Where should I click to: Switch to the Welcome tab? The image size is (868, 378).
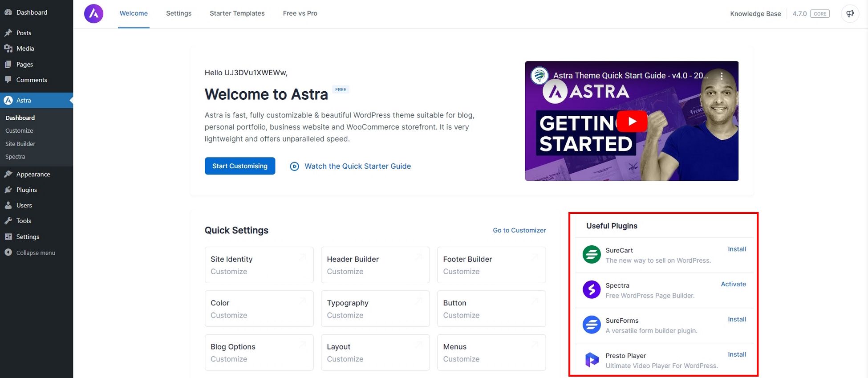click(134, 13)
